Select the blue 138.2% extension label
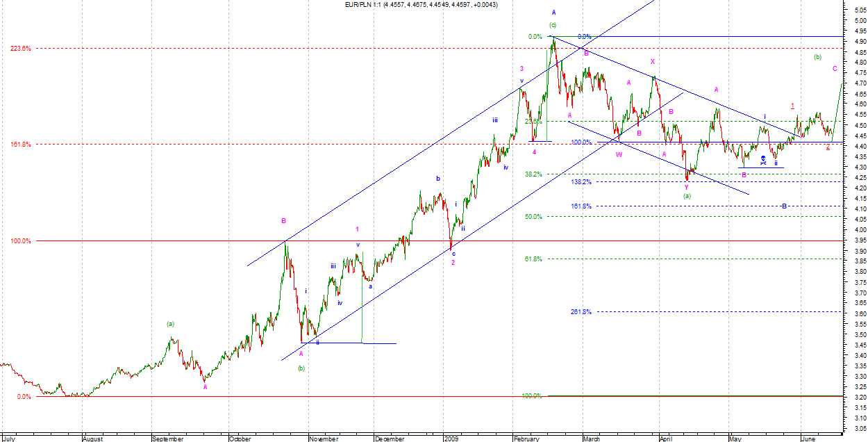Image resolution: width=868 pixels, height=442 pixels. tap(581, 182)
